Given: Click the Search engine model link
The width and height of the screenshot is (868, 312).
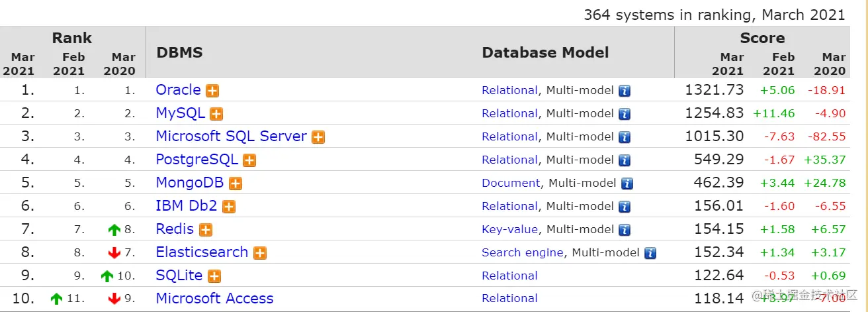Looking at the screenshot, I should pos(523,252).
